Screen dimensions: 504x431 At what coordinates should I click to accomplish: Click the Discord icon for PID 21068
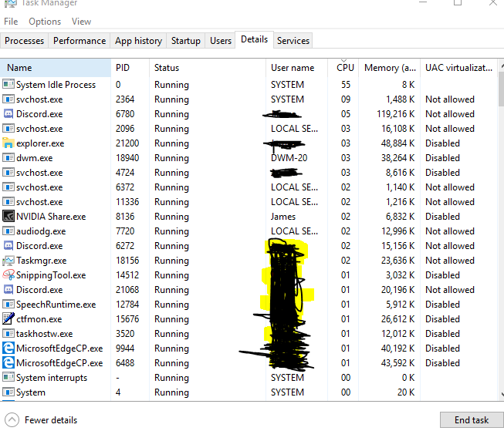coord(8,290)
